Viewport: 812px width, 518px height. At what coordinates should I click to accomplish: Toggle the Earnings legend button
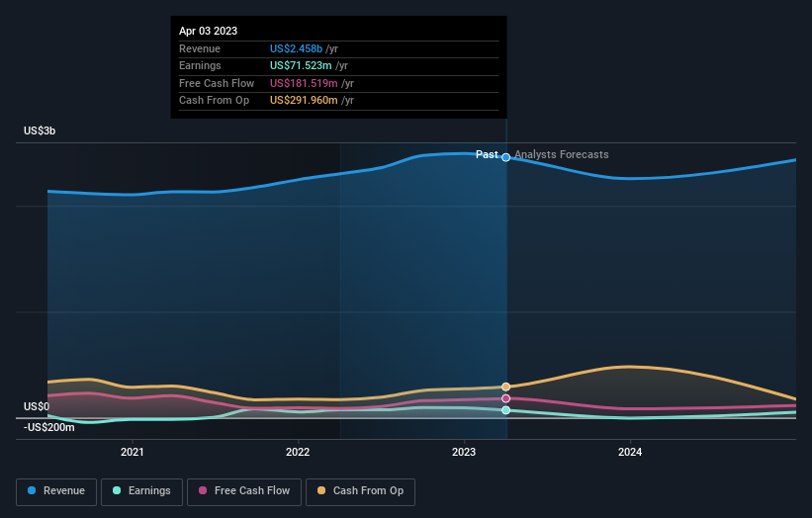[141, 491]
